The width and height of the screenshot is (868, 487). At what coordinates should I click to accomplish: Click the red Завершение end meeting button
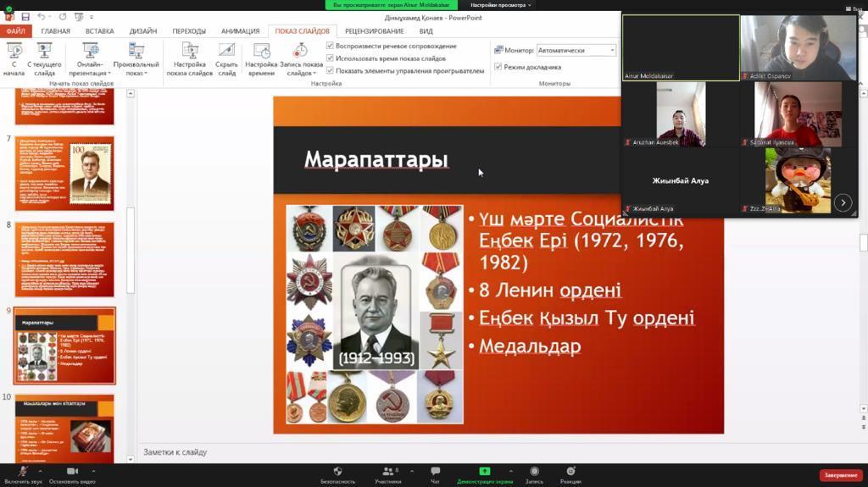pyautogui.click(x=840, y=475)
